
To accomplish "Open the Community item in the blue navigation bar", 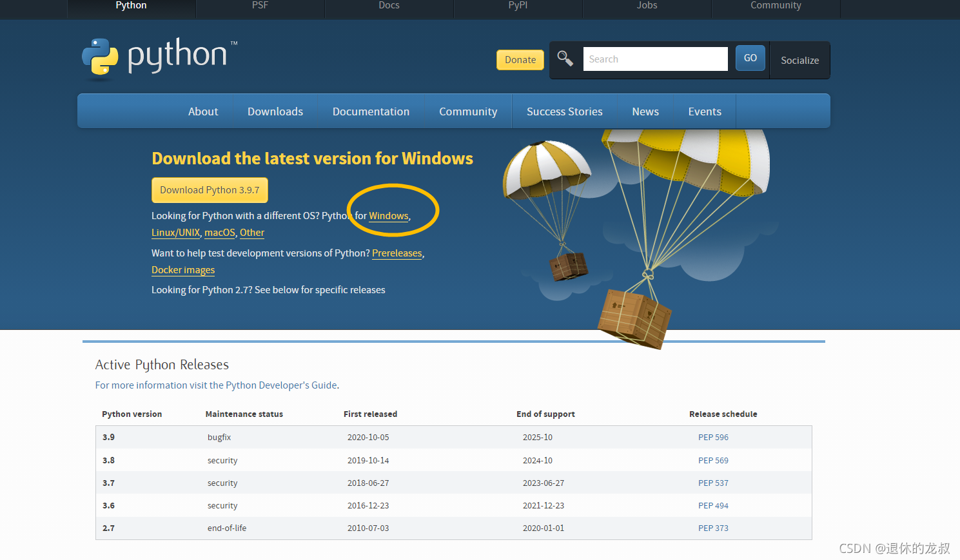I will 468,111.
